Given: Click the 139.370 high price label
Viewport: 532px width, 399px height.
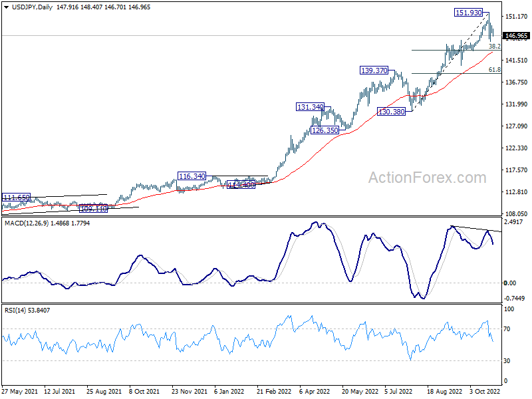Looking at the screenshot, I should click(x=374, y=70).
